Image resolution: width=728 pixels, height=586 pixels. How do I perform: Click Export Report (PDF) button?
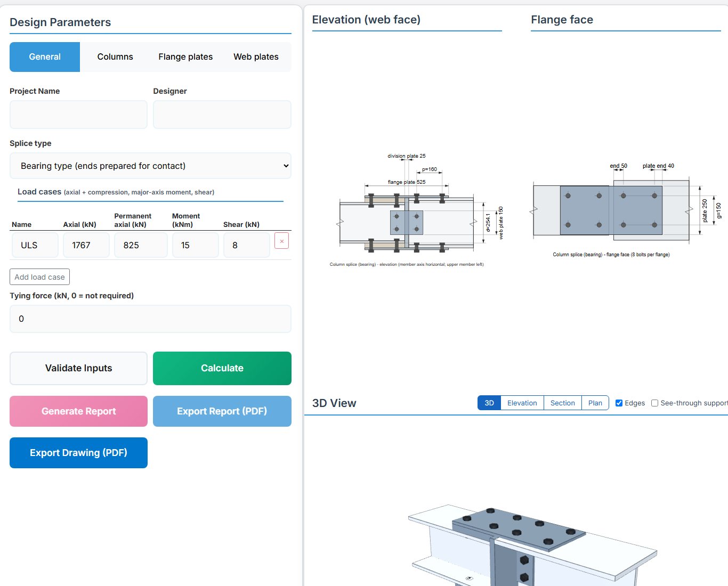[222, 411]
